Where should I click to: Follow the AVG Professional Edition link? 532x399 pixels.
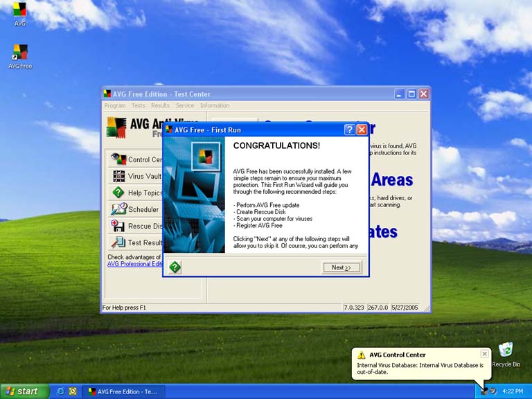point(134,264)
